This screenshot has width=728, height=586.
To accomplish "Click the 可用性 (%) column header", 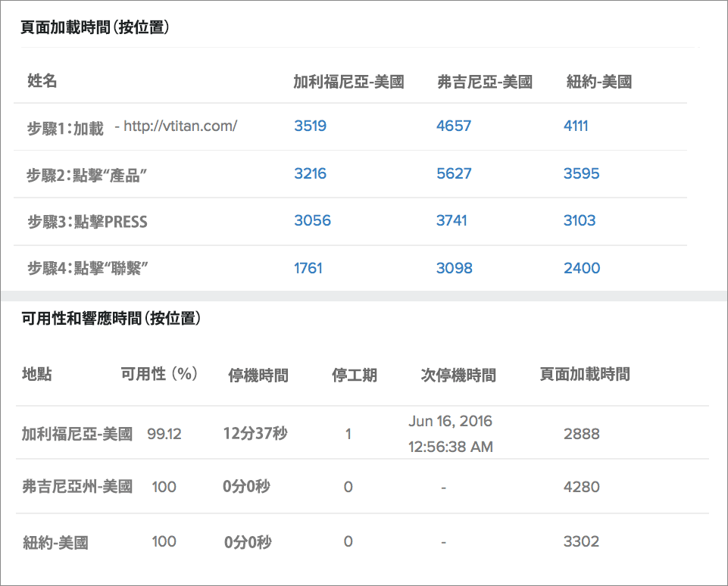I will click(x=159, y=374).
